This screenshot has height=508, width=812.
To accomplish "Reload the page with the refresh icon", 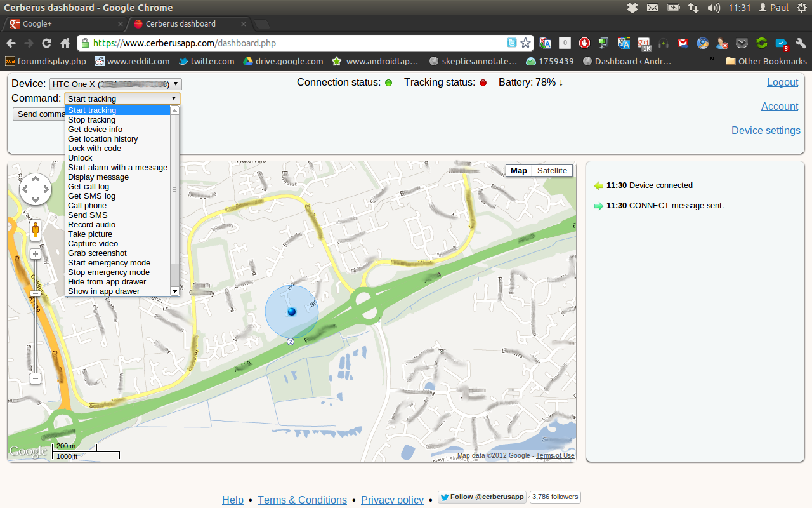I will click(x=46, y=43).
